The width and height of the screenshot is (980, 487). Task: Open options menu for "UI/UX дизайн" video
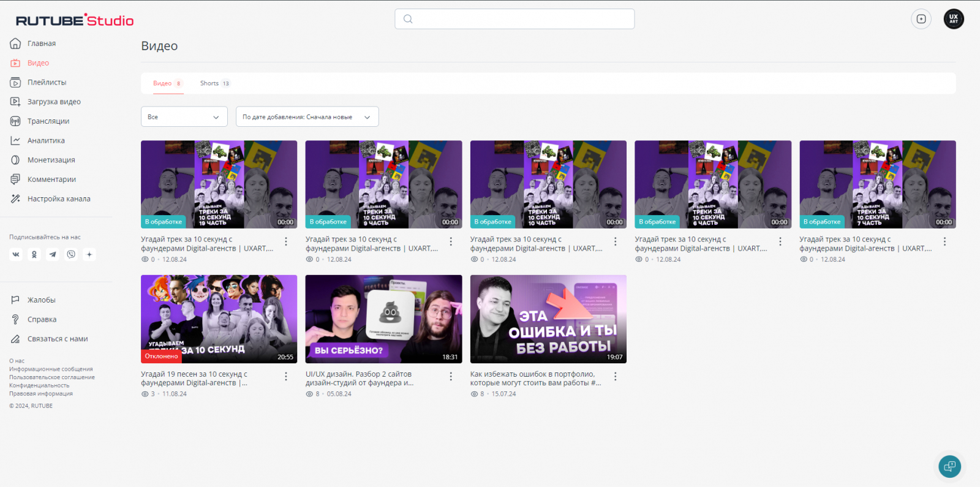pyautogui.click(x=451, y=376)
